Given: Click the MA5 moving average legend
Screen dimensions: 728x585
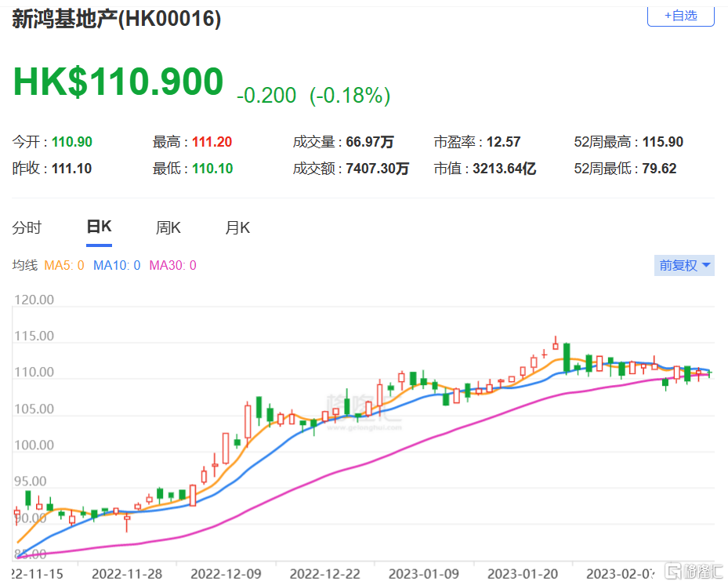Looking at the screenshot, I should 64,265.
